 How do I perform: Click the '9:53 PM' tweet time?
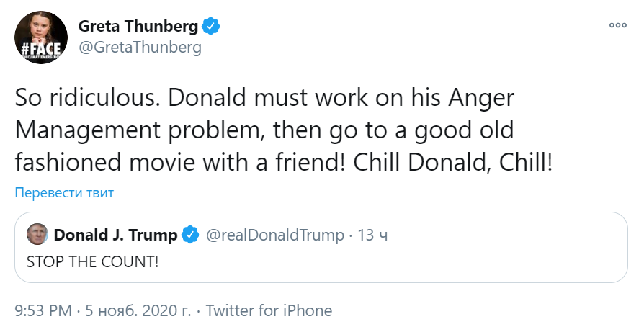[44, 311]
